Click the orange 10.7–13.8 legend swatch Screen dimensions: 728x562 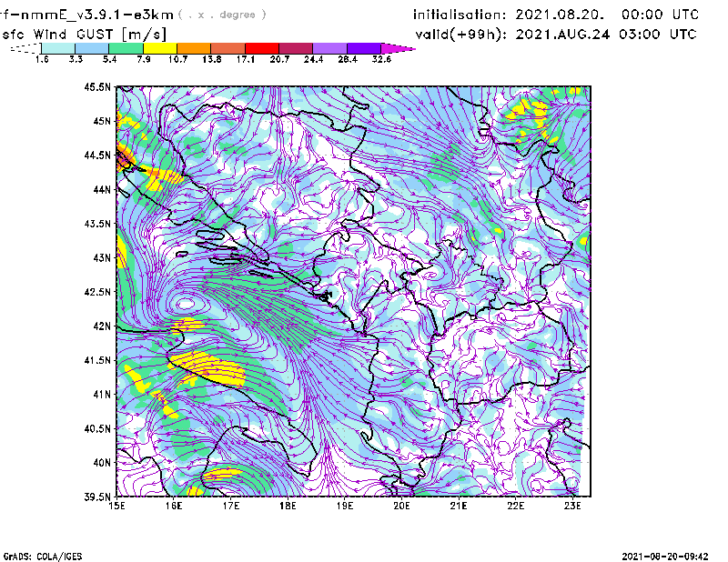(194, 48)
